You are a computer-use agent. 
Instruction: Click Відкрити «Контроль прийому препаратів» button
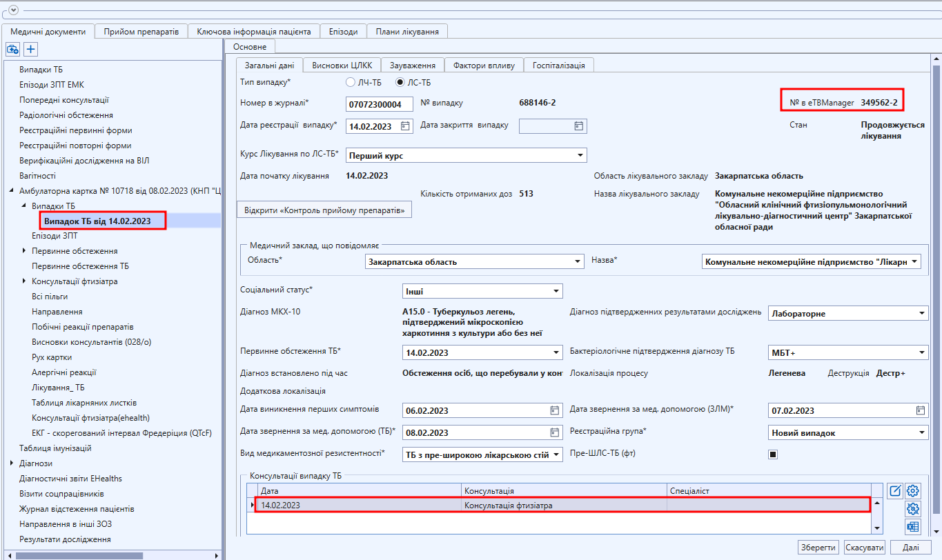click(x=324, y=210)
